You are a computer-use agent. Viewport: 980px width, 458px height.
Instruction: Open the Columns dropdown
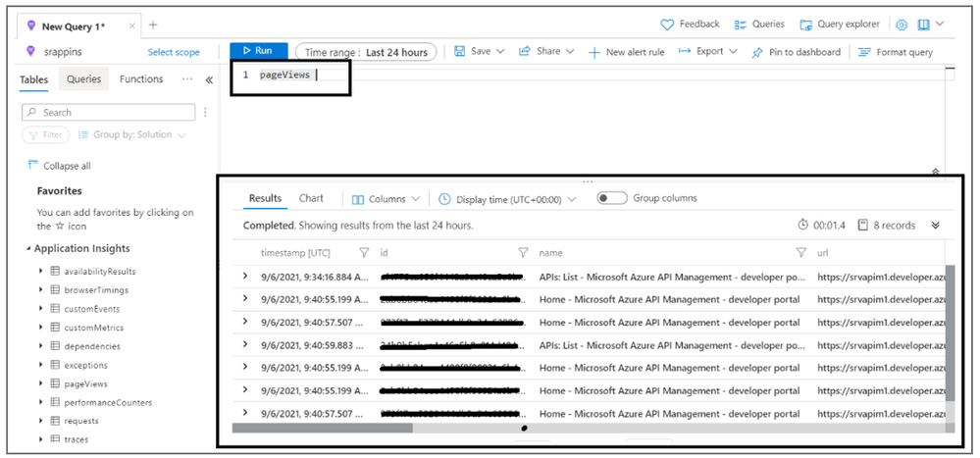pos(386,199)
